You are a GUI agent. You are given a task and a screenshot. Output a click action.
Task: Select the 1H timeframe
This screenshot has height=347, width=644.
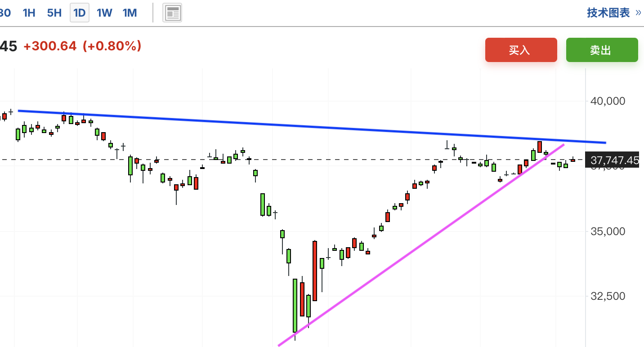click(29, 13)
